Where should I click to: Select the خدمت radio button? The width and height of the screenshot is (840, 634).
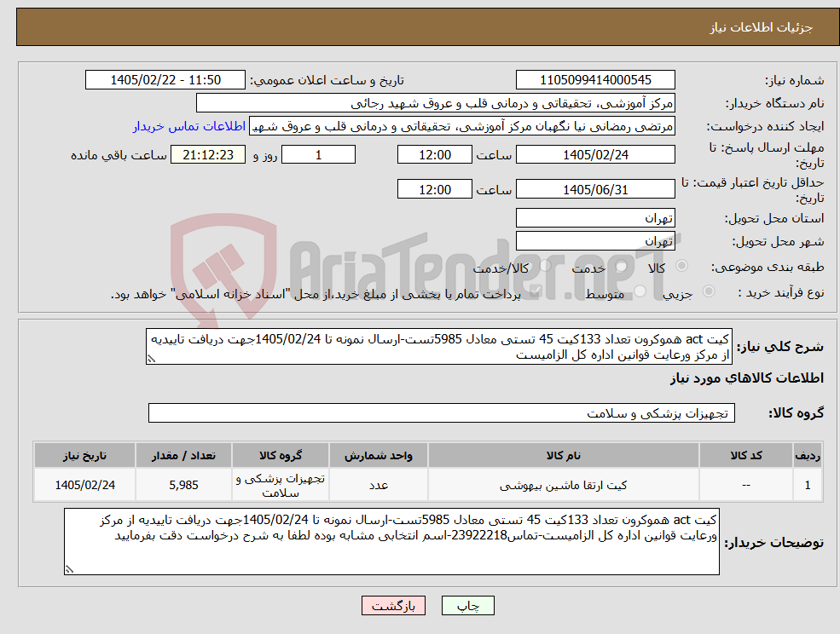[x=622, y=266]
